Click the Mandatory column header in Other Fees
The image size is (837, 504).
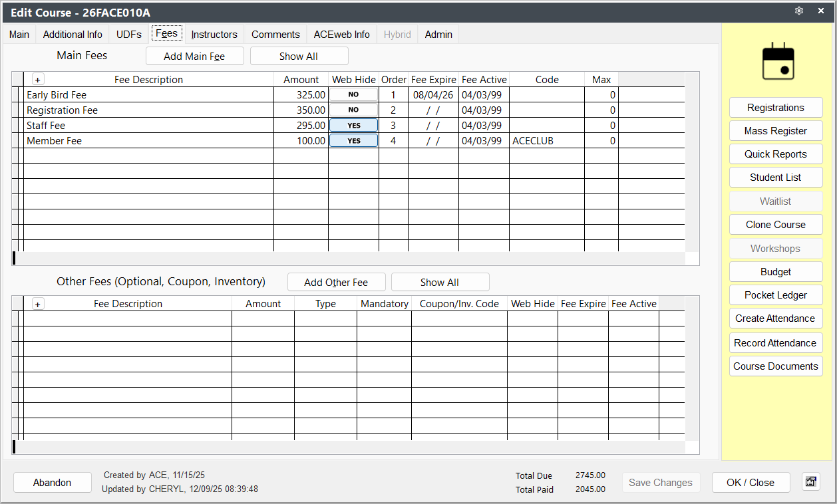(x=384, y=304)
